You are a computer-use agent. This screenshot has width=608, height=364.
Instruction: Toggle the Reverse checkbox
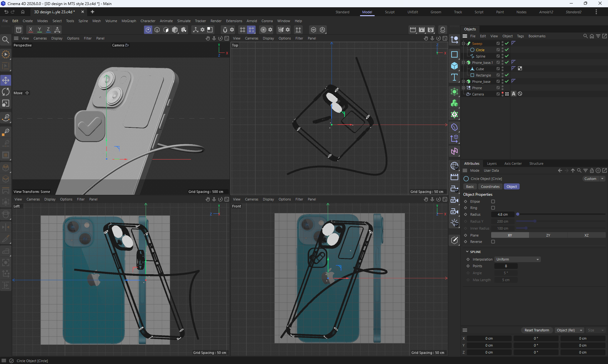click(493, 242)
